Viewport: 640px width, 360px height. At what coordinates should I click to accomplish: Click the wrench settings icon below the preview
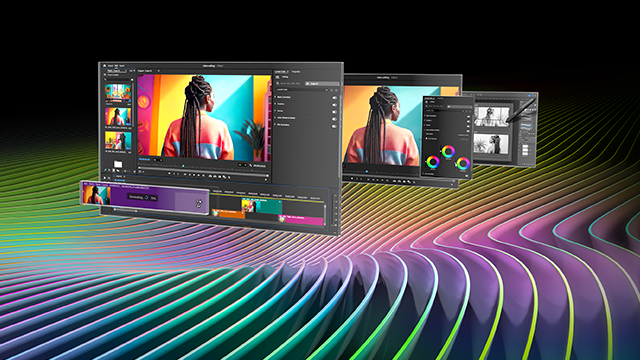point(251,165)
